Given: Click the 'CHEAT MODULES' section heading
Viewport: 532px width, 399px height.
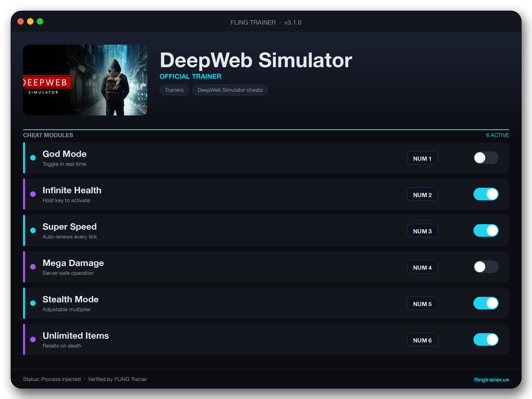Looking at the screenshot, I should [48, 135].
